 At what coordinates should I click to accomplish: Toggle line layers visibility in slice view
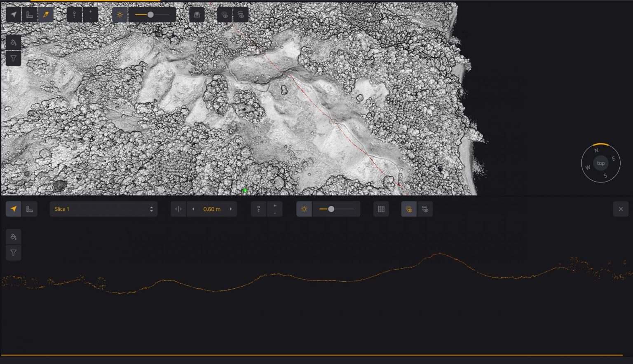click(x=425, y=209)
